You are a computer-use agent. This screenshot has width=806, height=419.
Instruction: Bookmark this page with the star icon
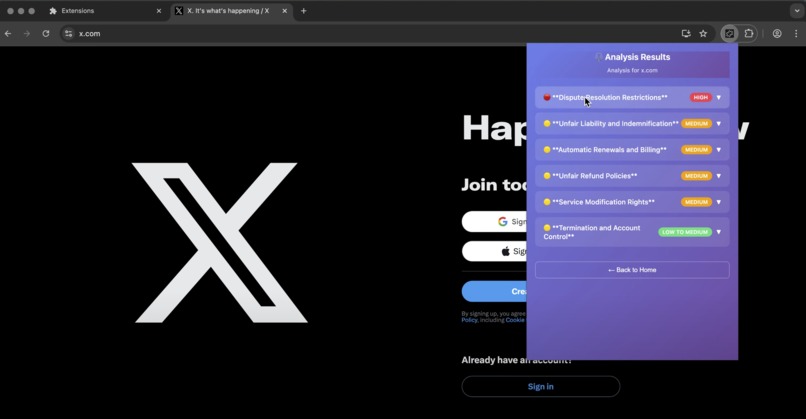coord(703,33)
